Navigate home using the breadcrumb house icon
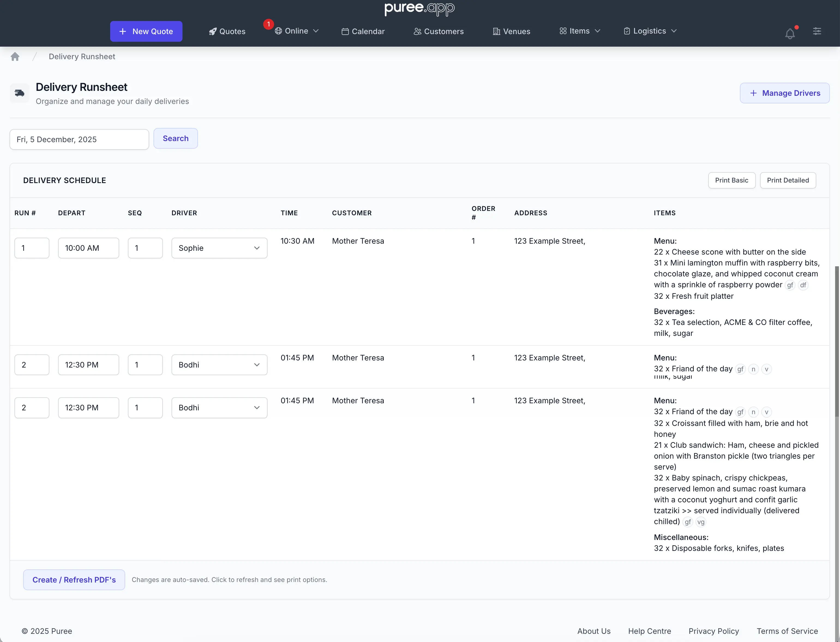 pos(15,56)
